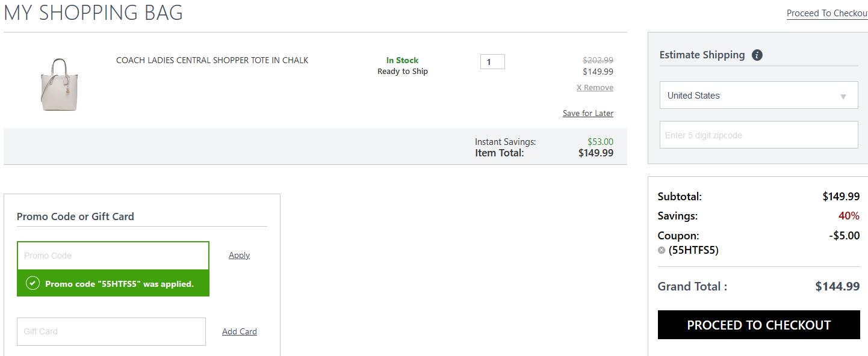Click the Add Card link

240,331
